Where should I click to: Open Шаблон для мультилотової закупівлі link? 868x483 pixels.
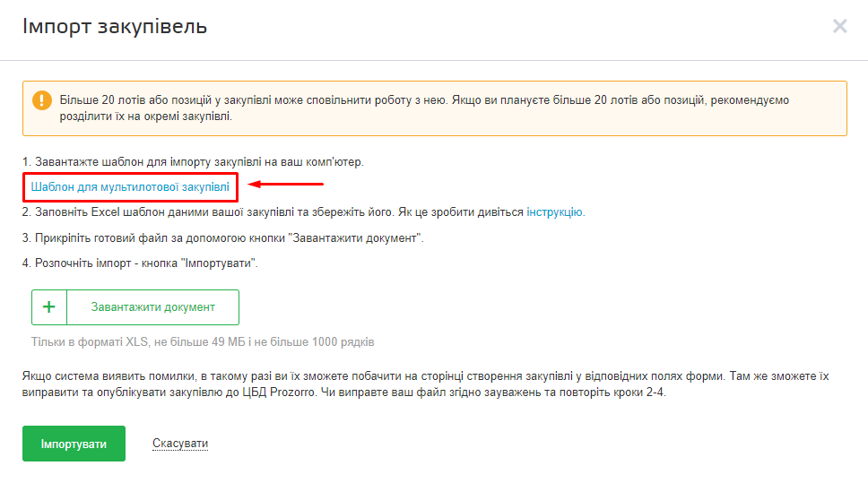(130, 187)
